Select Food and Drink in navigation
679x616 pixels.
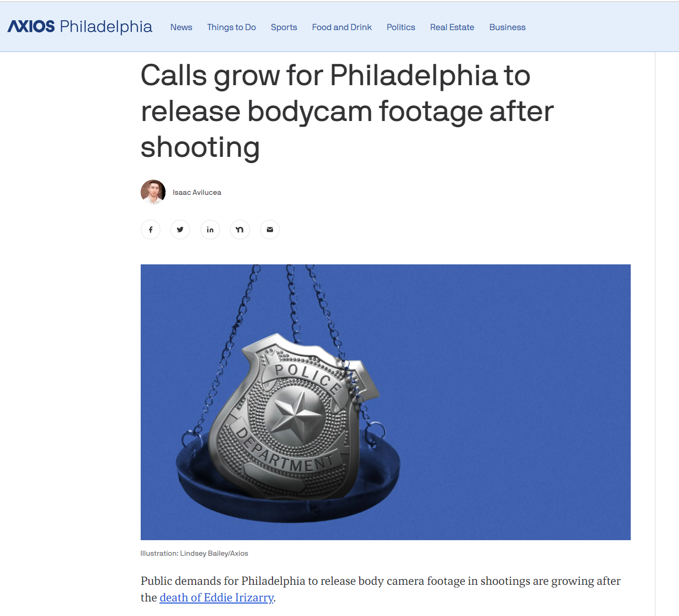(x=342, y=27)
